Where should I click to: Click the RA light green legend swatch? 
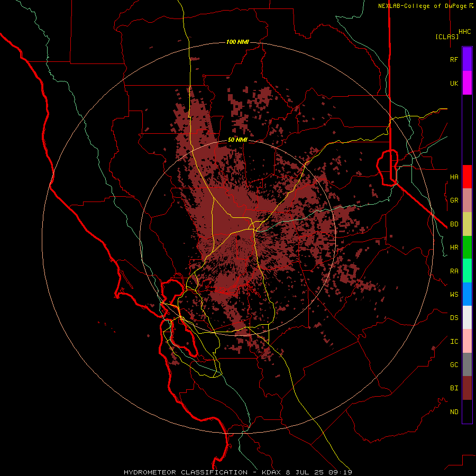(467, 271)
